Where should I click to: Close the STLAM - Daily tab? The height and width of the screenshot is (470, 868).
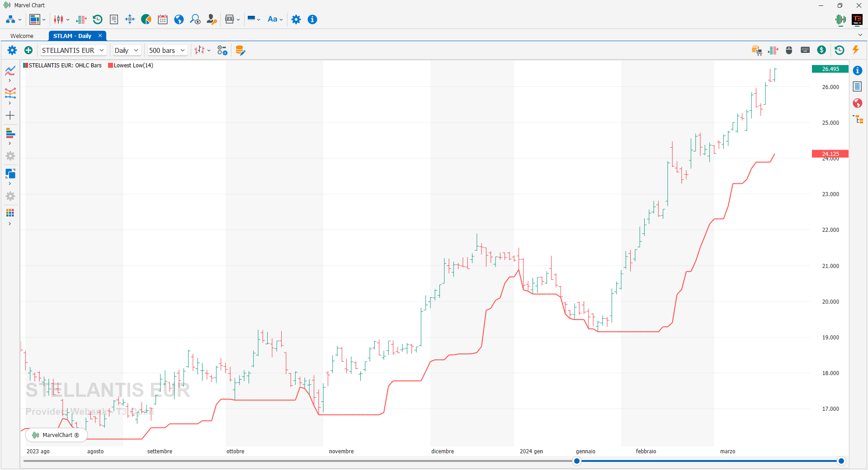click(100, 36)
